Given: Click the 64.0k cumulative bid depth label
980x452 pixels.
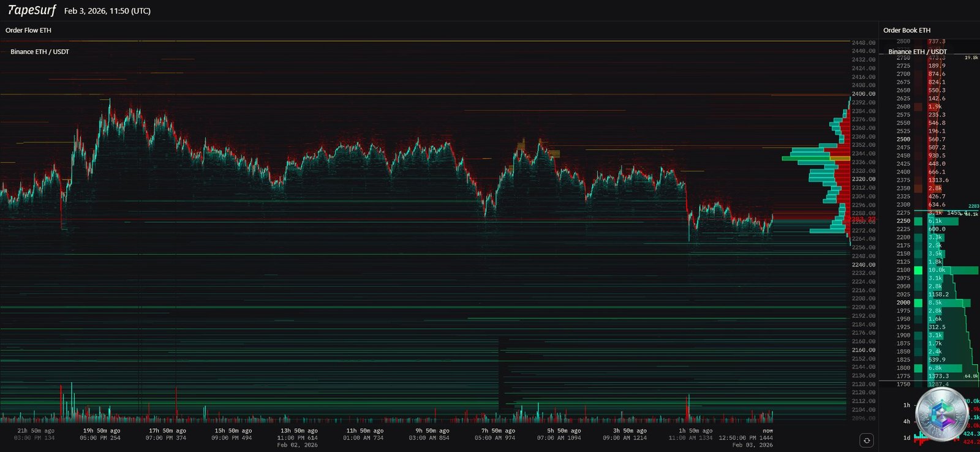Looking at the screenshot, I should tap(971, 376).
